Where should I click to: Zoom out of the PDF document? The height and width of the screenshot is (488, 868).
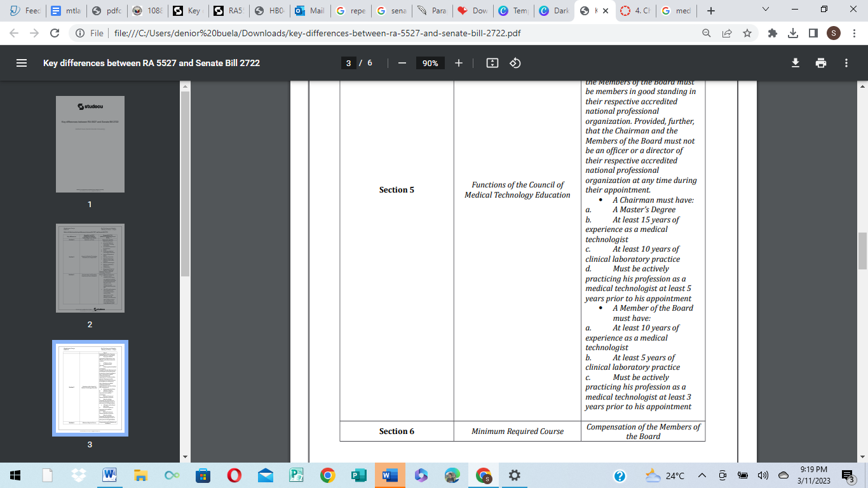coord(402,63)
